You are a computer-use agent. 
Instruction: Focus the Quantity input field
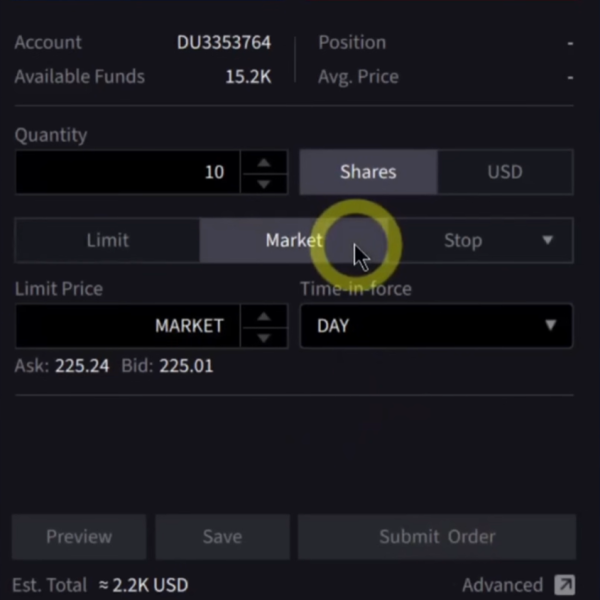point(127,172)
